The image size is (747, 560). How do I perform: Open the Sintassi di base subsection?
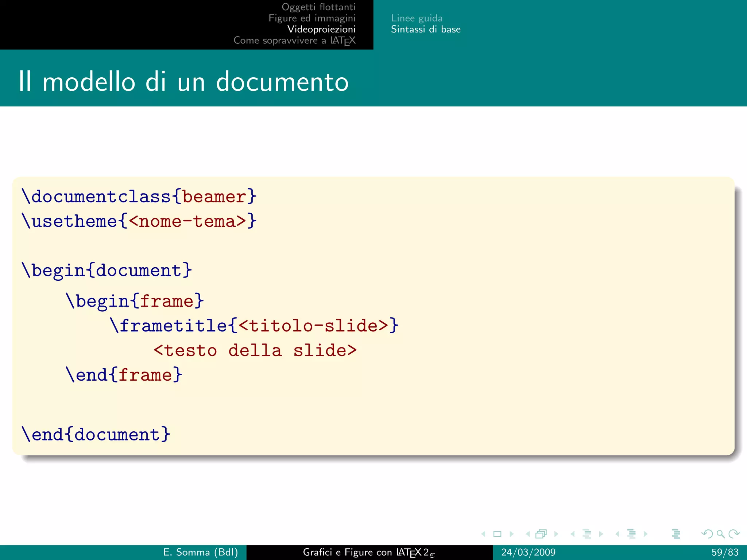(426, 29)
